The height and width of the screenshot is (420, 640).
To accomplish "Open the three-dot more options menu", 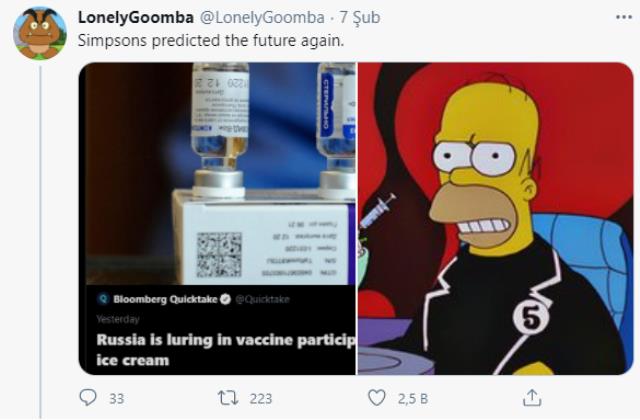I will tap(624, 17).
